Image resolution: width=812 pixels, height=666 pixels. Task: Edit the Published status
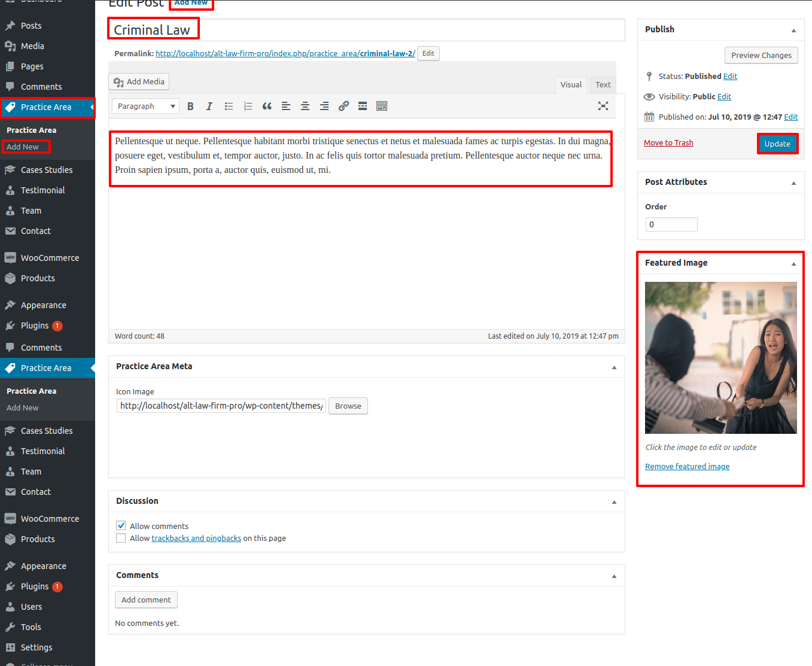tap(730, 76)
